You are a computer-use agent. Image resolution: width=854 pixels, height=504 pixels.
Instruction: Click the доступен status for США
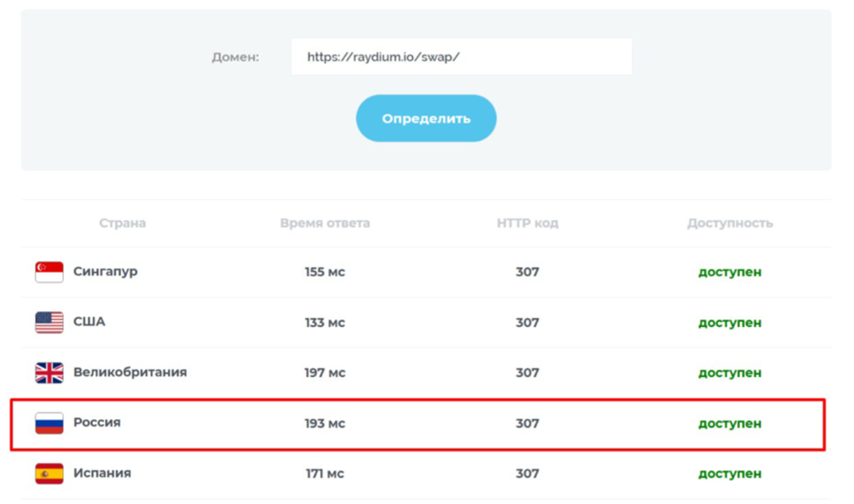[729, 323]
